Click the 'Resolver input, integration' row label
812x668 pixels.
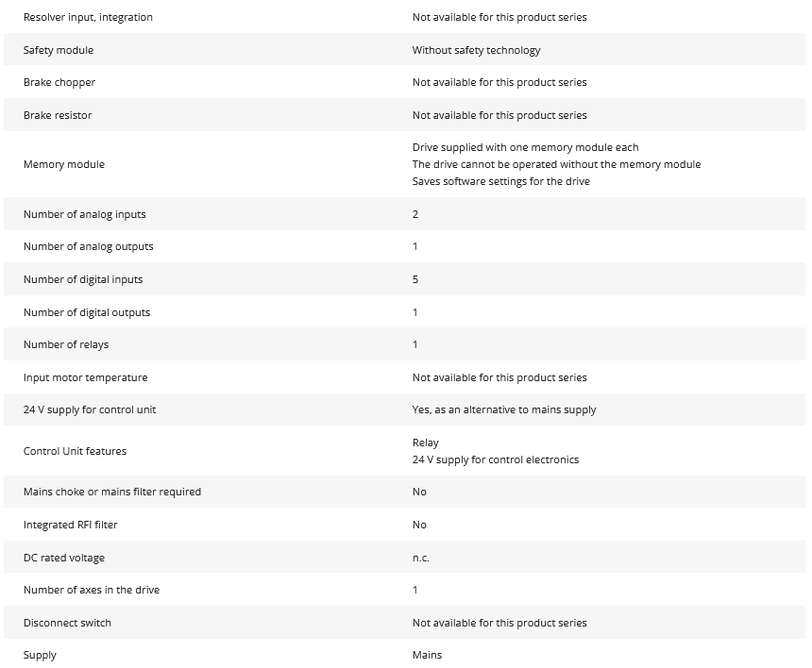click(x=88, y=17)
